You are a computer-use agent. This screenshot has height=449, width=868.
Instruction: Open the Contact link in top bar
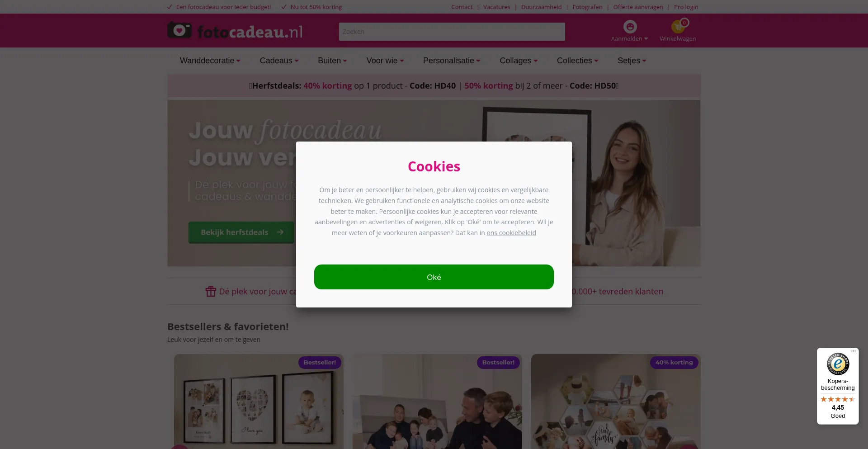[462, 7]
